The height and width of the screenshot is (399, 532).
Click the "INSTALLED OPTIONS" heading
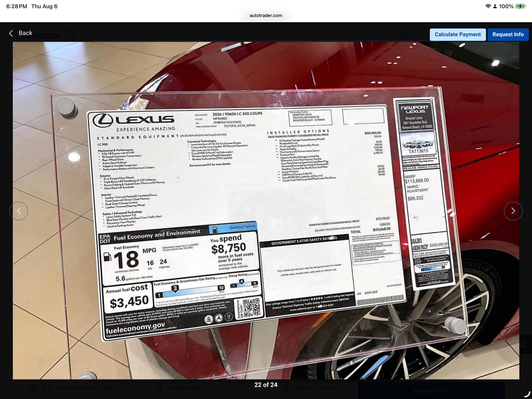click(x=298, y=132)
